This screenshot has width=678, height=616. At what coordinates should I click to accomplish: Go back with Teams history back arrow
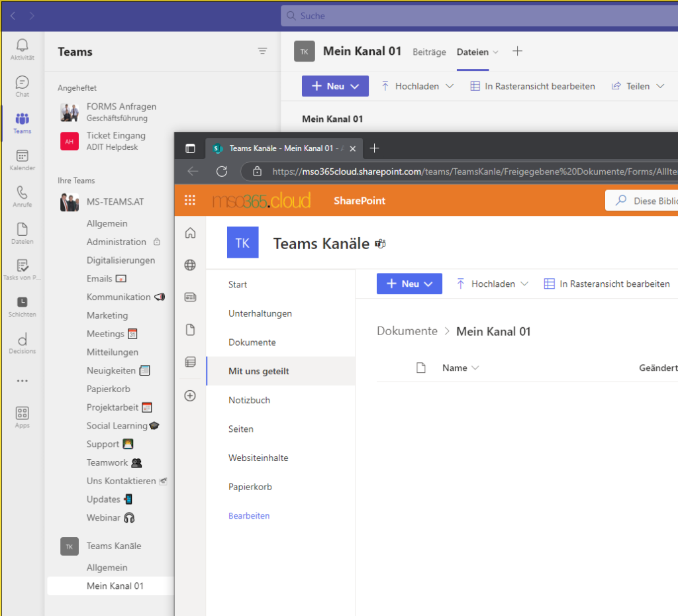pos(13,16)
